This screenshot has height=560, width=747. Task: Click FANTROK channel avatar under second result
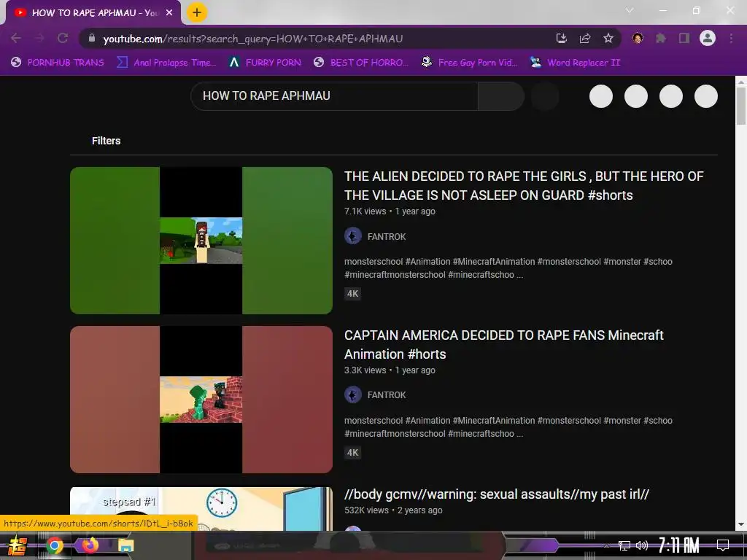click(353, 394)
